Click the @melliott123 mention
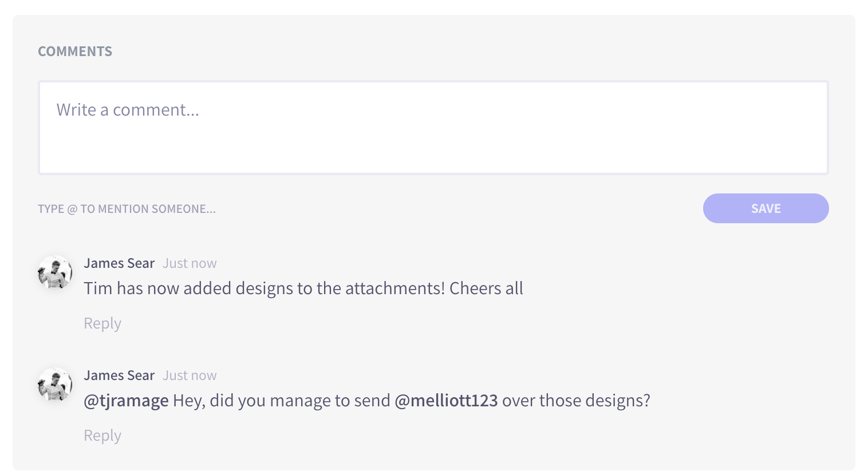This screenshot has width=868, height=475. pos(446,401)
